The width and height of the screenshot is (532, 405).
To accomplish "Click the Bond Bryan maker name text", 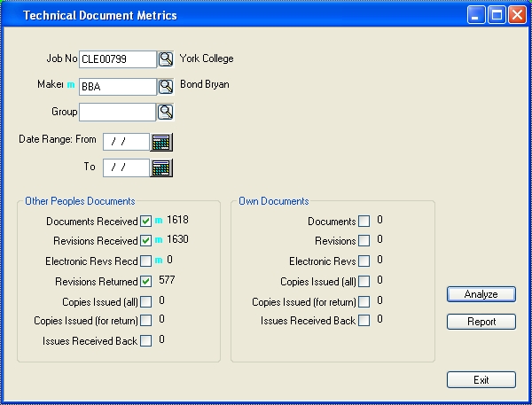I will click(x=205, y=84).
